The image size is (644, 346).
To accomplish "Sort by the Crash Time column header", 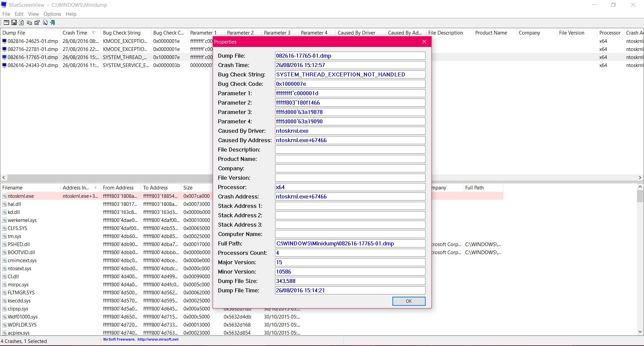I will point(75,33).
